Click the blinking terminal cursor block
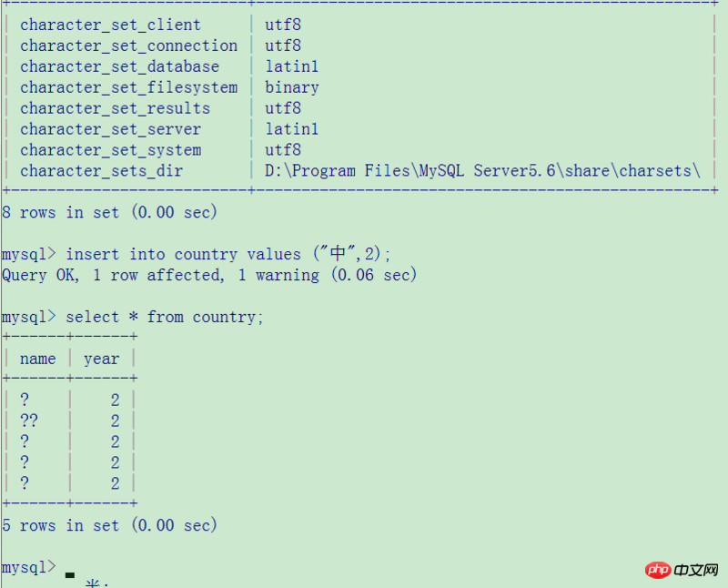Screen dimensions: 728x588 70,574
